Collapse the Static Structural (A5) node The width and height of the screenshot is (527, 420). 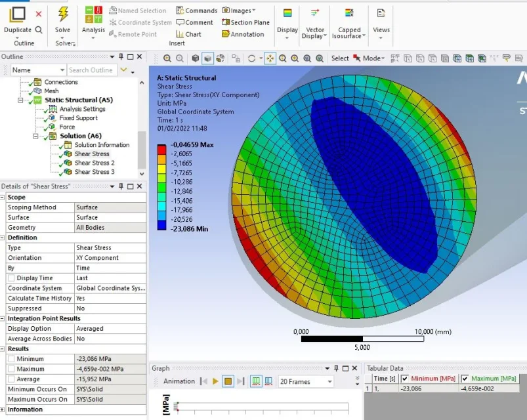(x=20, y=100)
